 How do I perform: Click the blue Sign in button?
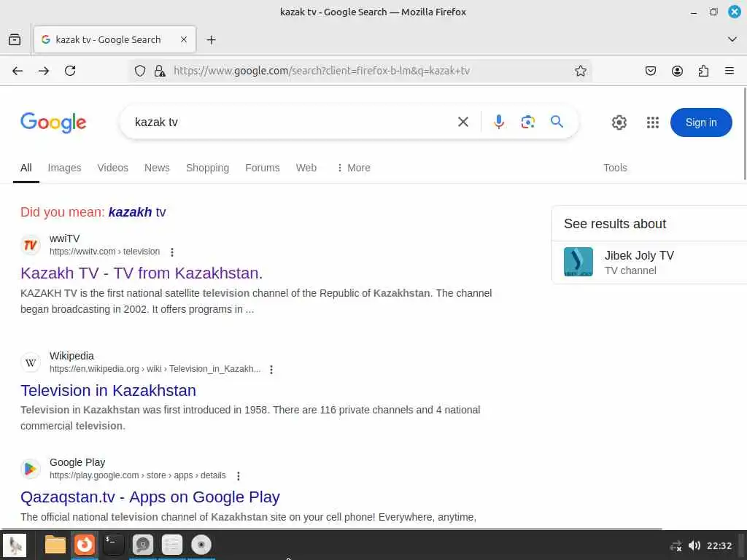[701, 122]
